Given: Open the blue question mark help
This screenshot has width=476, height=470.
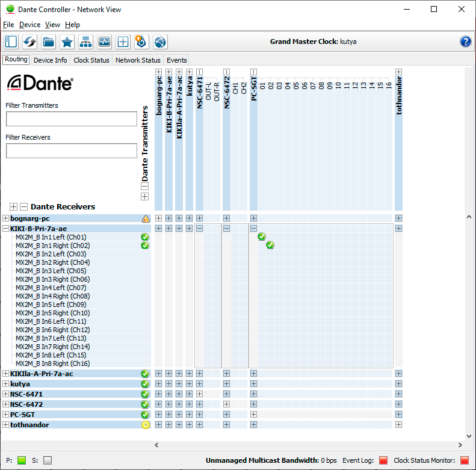Looking at the screenshot, I should 465,42.
